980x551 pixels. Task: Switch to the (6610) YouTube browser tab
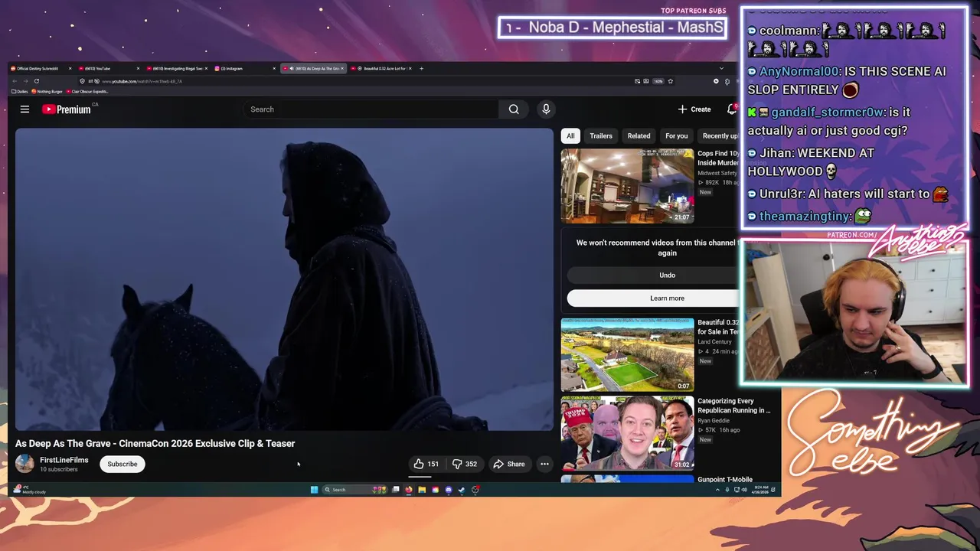(109, 68)
